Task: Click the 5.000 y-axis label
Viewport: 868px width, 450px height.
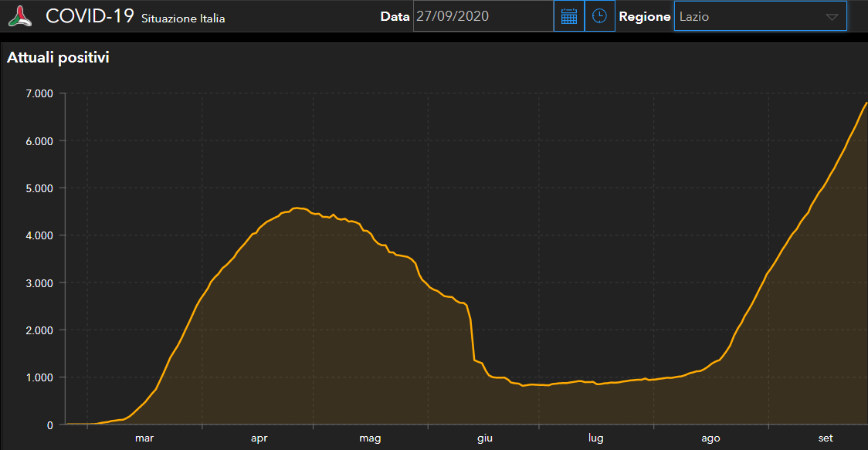Action: pos(39,188)
